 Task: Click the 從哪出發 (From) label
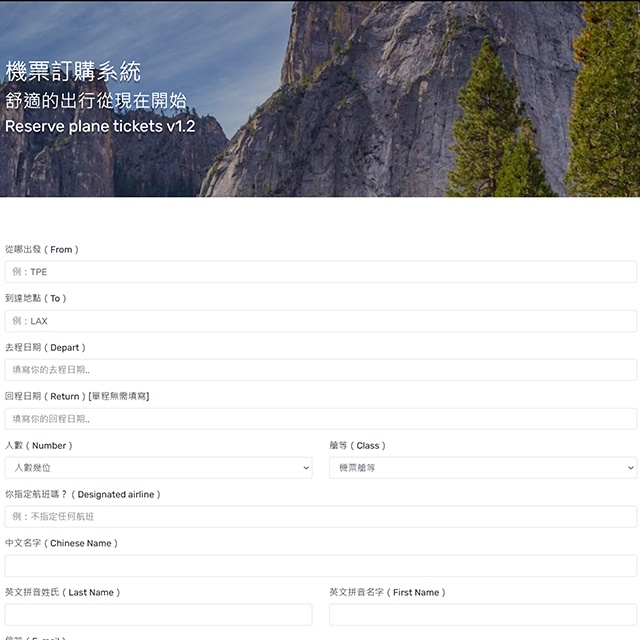[42, 249]
